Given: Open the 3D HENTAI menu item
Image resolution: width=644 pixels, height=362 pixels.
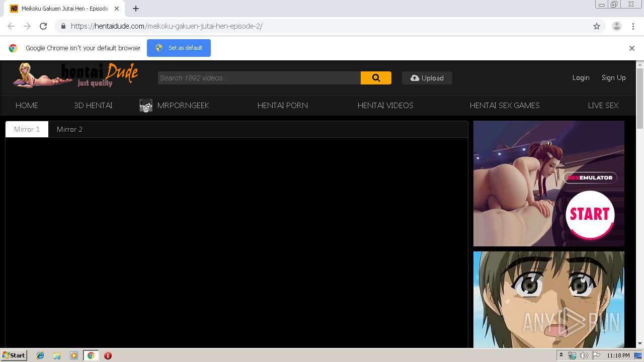Looking at the screenshot, I should pyautogui.click(x=93, y=105).
